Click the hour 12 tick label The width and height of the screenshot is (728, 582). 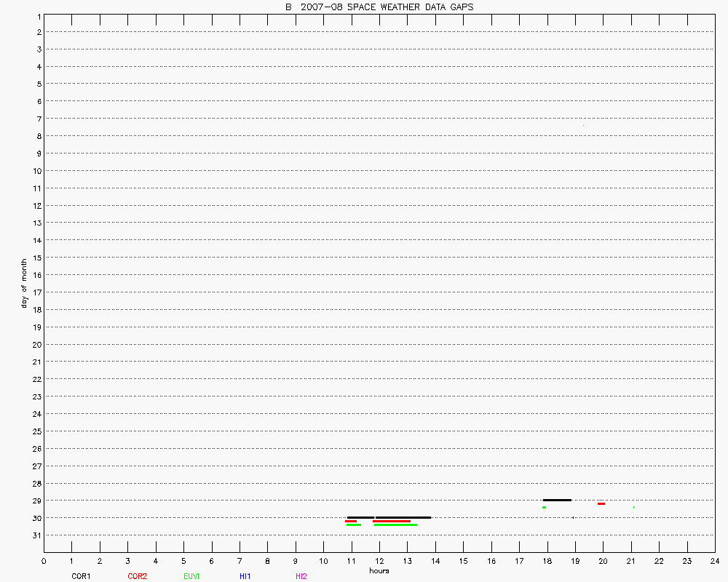(x=379, y=561)
